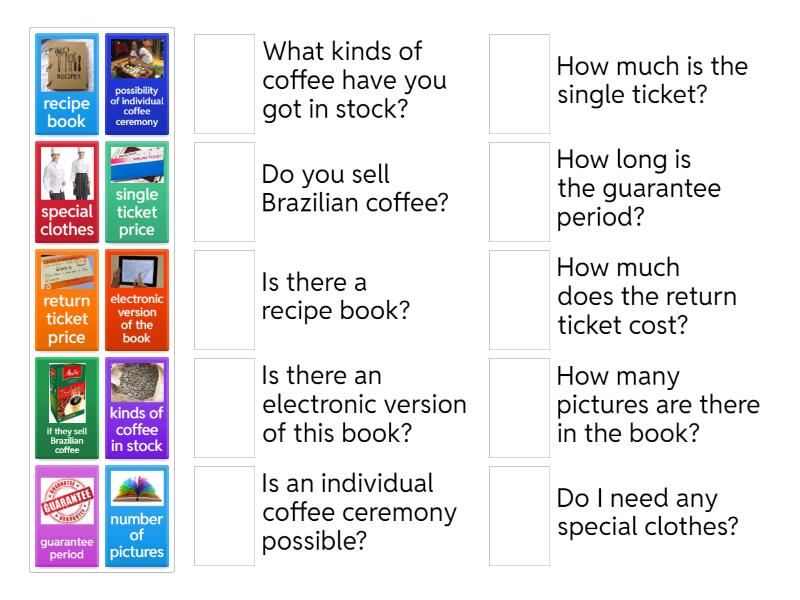This screenshot has height=600, width=800.
Task: Click answer box beside 'How much is the single ticket?'
Action: 519,84
